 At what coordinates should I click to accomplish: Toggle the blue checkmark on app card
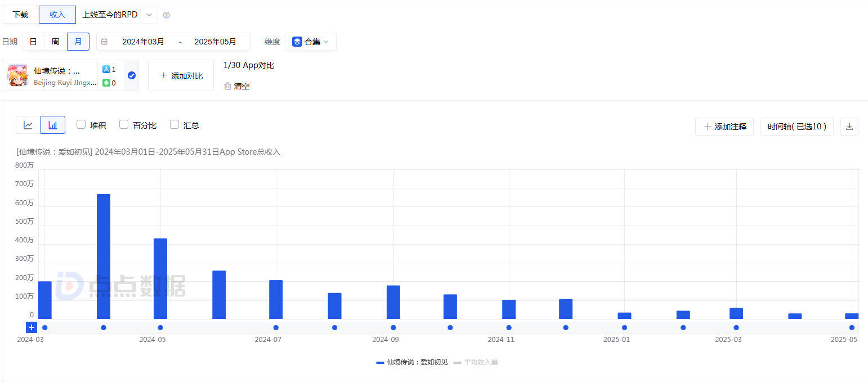[132, 75]
